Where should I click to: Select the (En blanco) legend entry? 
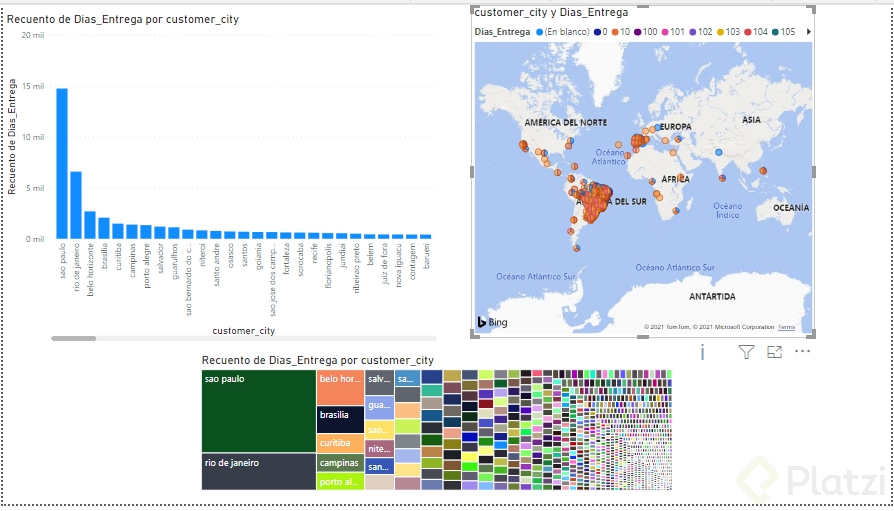tap(563, 32)
